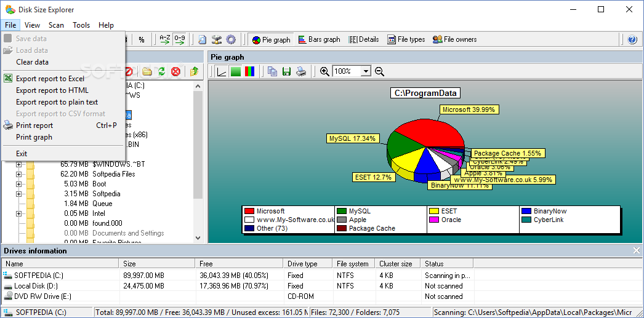Click the red Microsoft legend swatch

(x=249, y=212)
